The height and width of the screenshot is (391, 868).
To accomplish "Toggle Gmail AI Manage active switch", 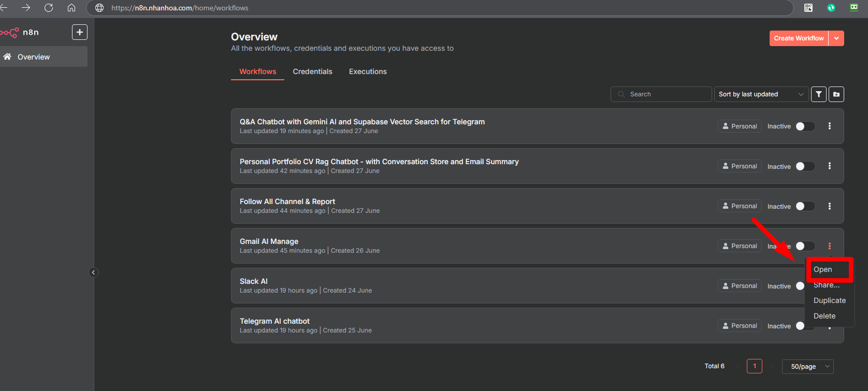I will coord(805,246).
